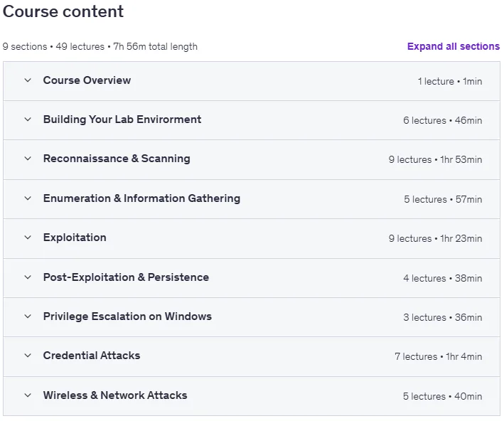Click chevron beside Post-Exploitation & Persistence

pos(28,277)
